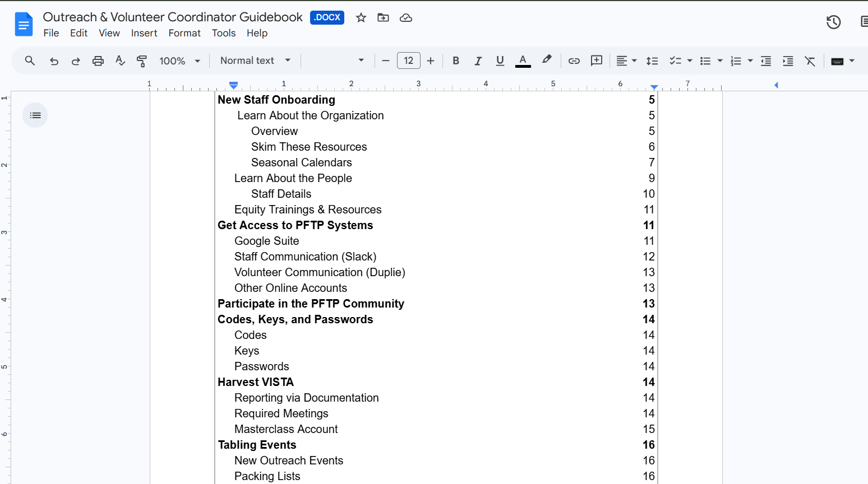Image resolution: width=868 pixels, height=484 pixels.
Task: Toggle underline formatting
Action: [500, 61]
